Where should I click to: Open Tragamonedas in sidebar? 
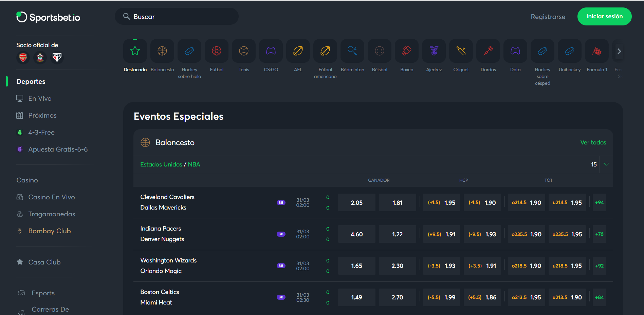pyautogui.click(x=46, y=214)
